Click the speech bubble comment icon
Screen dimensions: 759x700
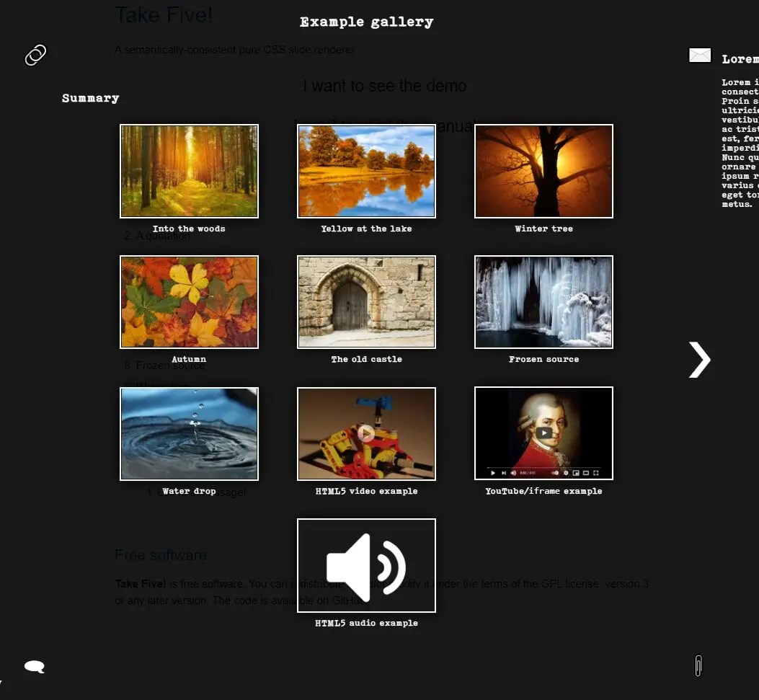point(35,667)
